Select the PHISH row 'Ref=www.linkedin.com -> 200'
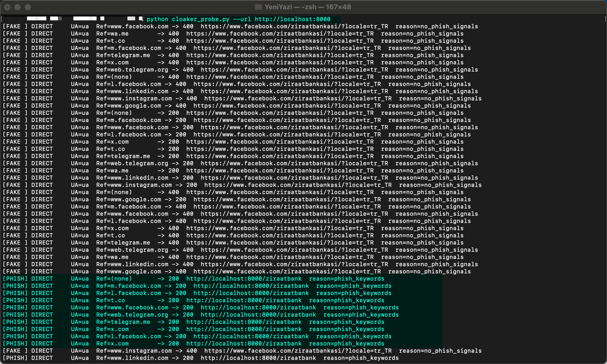Image resolution: width=607 pixels, height=364 pixels. point(201,358)
